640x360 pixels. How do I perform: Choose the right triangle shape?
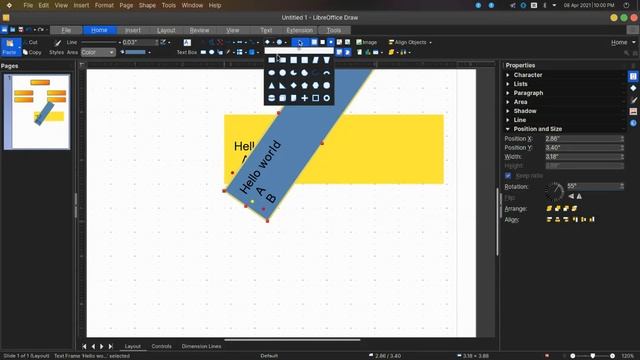pos(282,85)
